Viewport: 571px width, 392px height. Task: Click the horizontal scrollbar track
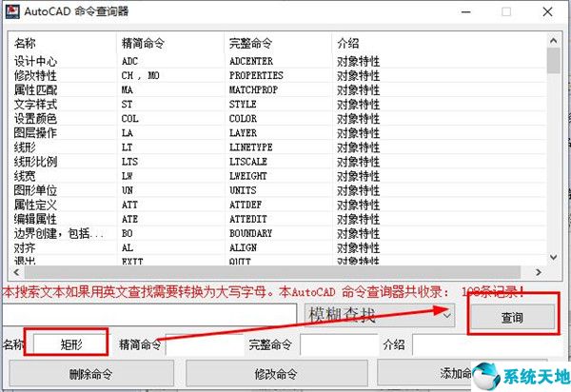pos(272,272)
